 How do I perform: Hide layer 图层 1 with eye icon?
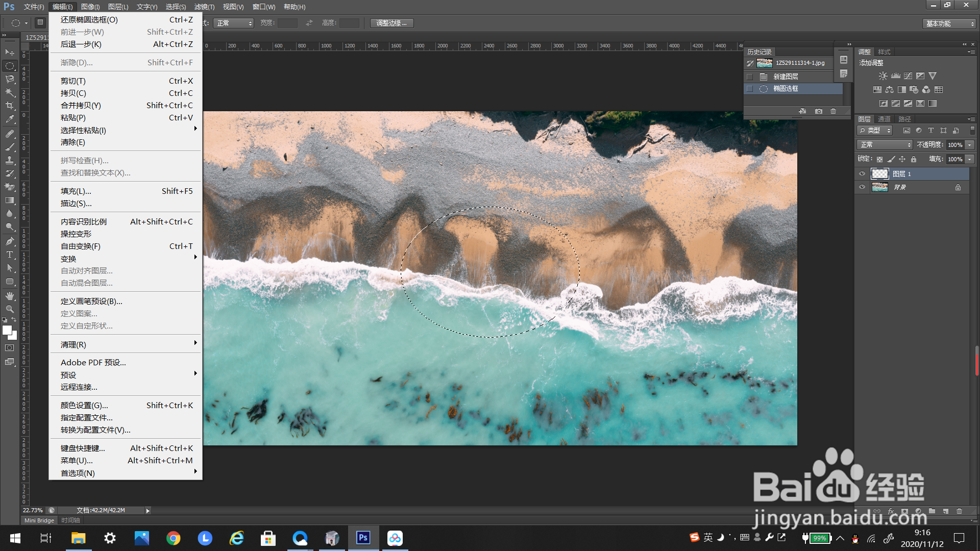(x=862, y=174)
